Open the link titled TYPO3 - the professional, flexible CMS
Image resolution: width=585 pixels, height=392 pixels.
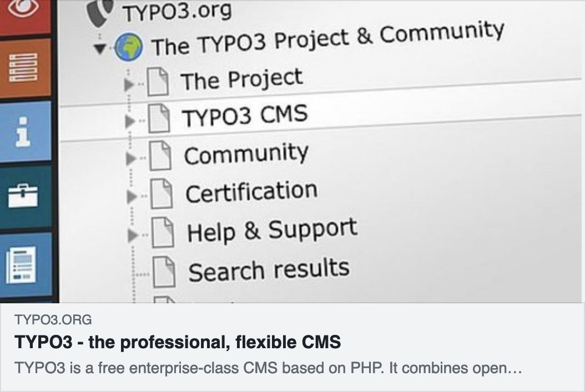coord(178,343)
